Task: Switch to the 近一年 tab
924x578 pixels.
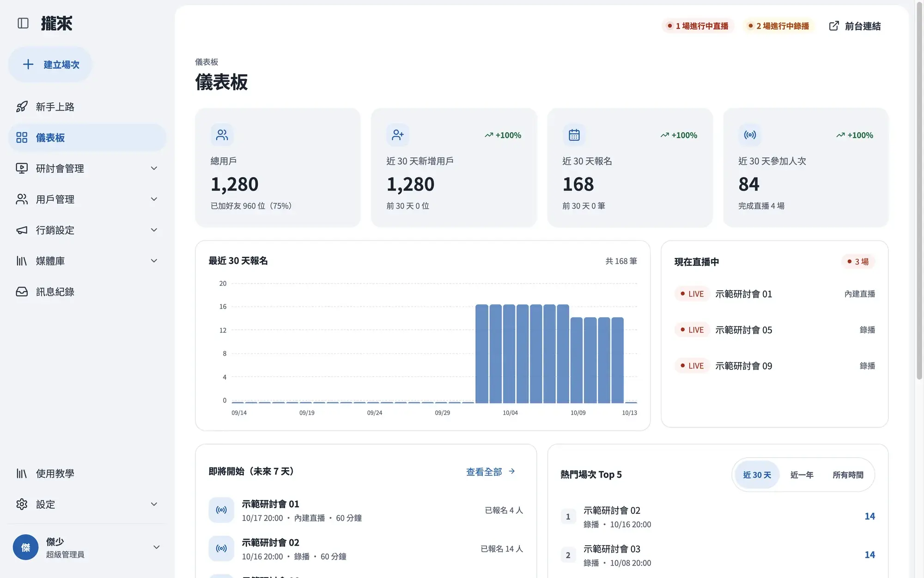Action: [x=802, y=475]
